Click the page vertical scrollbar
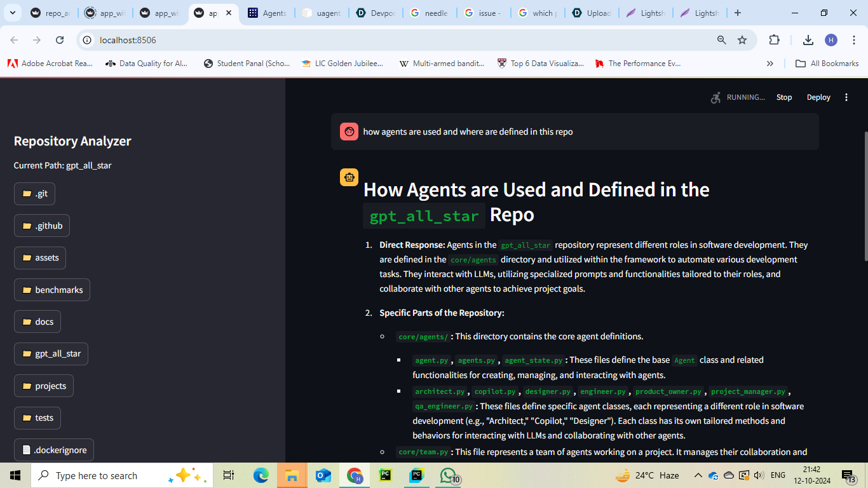Screen dimensions: 868x488 [865, 196]
